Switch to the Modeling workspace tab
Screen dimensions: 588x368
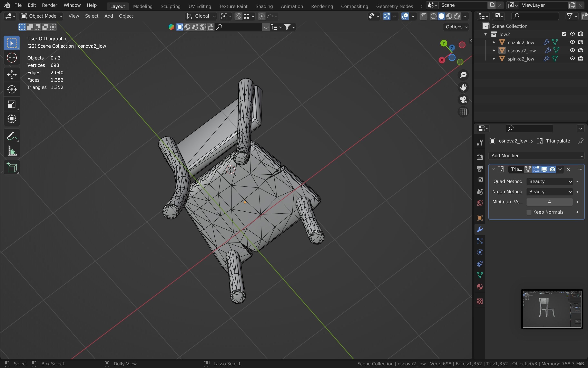[143, 6]
